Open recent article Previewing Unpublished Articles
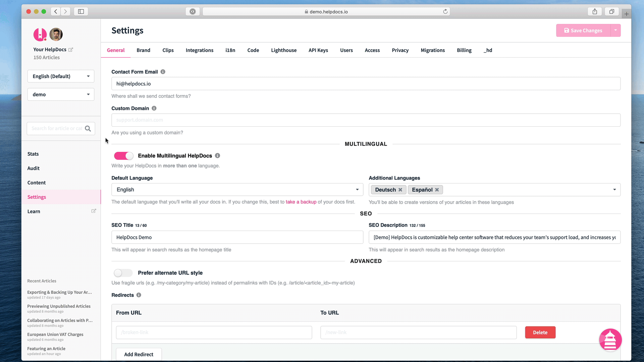Image resolution: width=644 pixels, height=362 pixels. coord(59,306)
